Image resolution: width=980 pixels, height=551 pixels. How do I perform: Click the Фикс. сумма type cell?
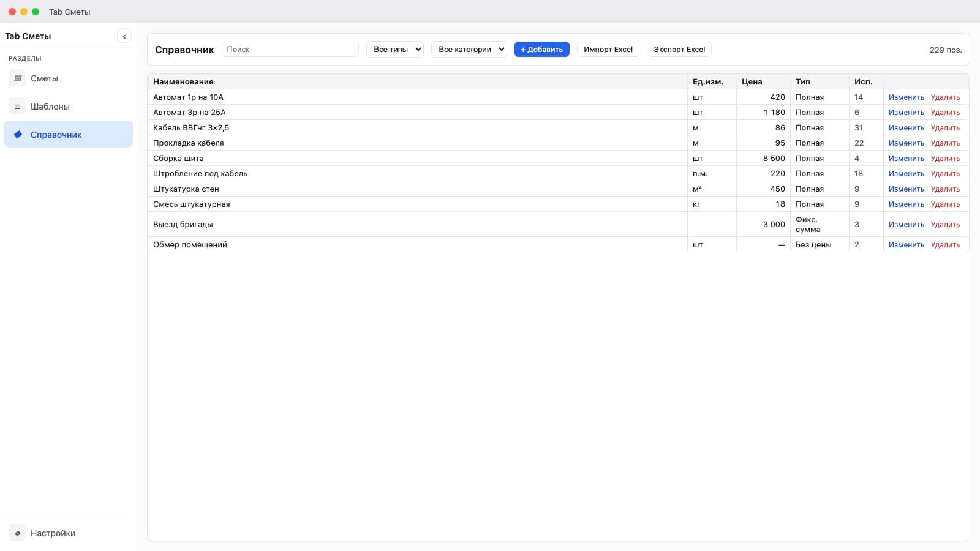tap(820, 225)
